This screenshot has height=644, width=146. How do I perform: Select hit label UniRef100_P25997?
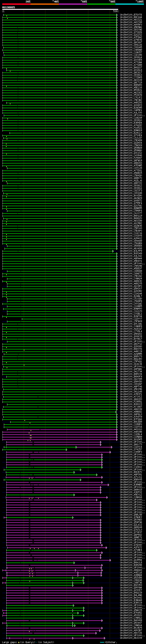pyautogui.click(x=131, y=158)
